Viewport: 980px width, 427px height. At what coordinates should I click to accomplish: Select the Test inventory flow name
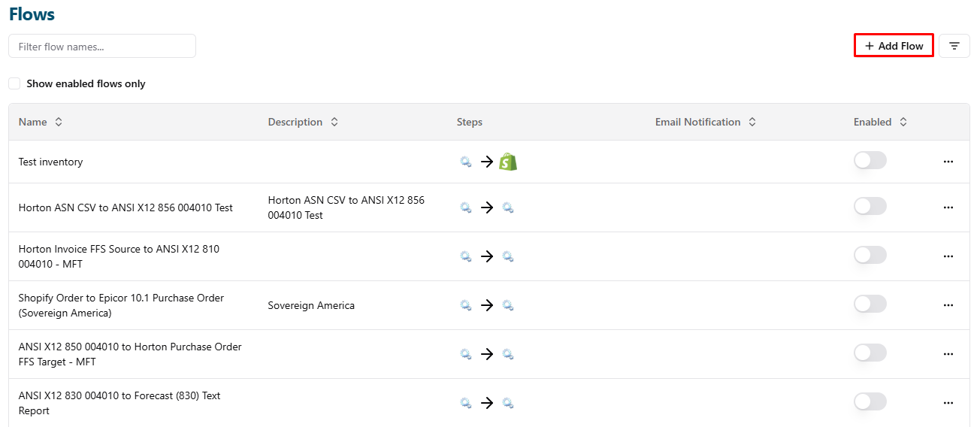click(x=50, y=162)
